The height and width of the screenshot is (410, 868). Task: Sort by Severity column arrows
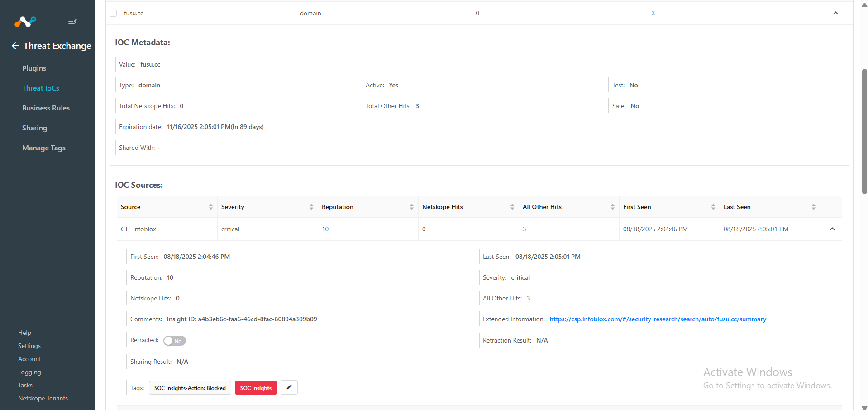tap(311, 207)
